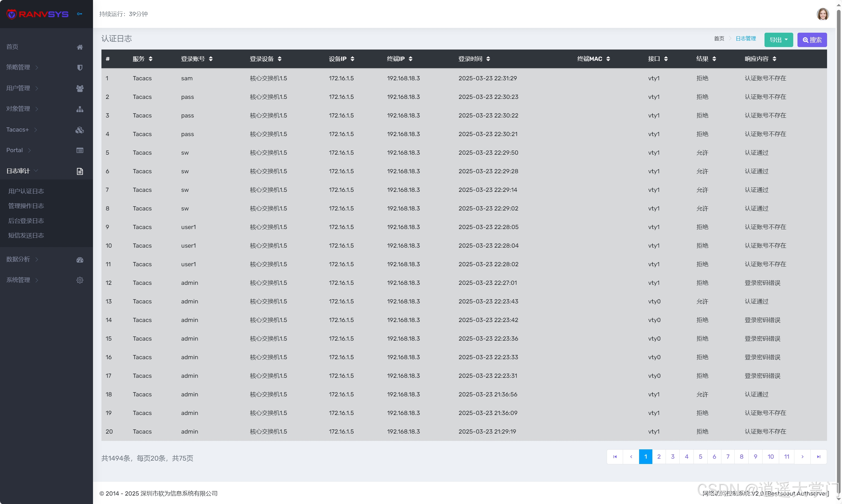Open 管理操作日志 submenu item
This screenshot has width=842, height=504.
coord(26,206)
